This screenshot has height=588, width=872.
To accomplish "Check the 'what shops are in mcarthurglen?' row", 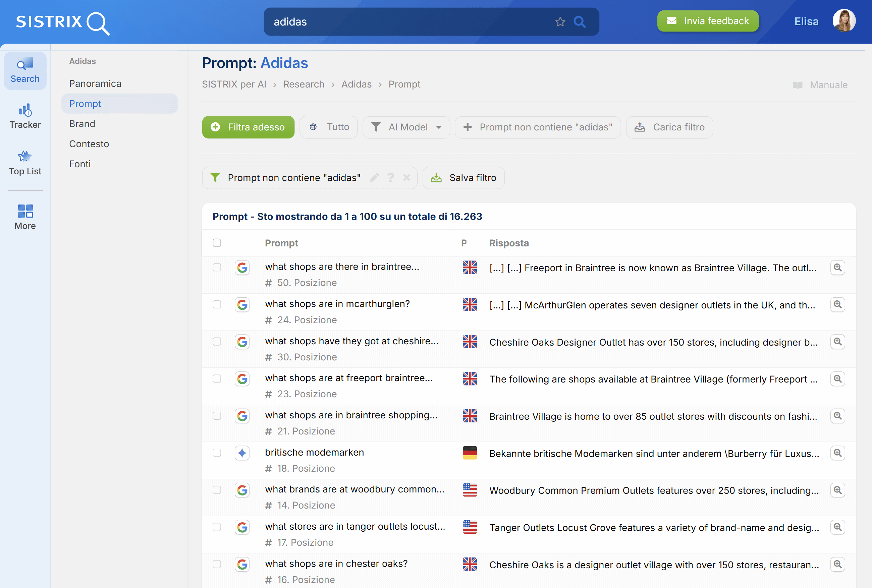I will click(217, 304).
